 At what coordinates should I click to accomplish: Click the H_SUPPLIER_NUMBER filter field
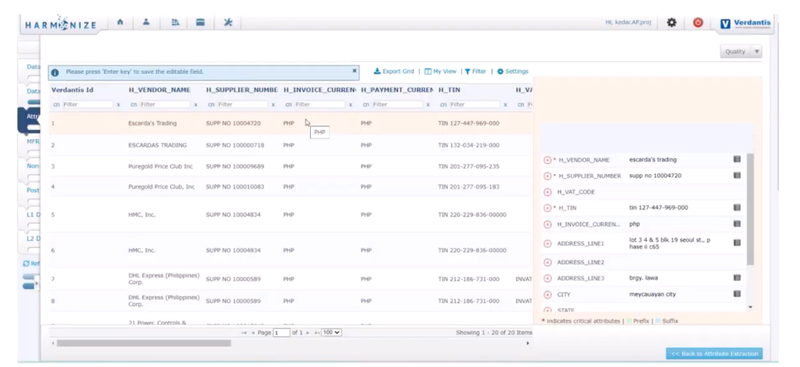(242, 104)
